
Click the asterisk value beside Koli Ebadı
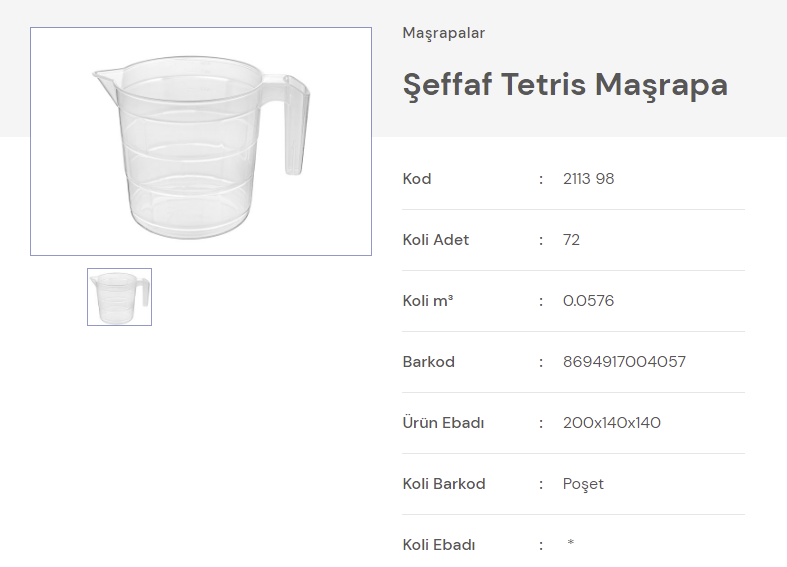[x=570, y=544]
